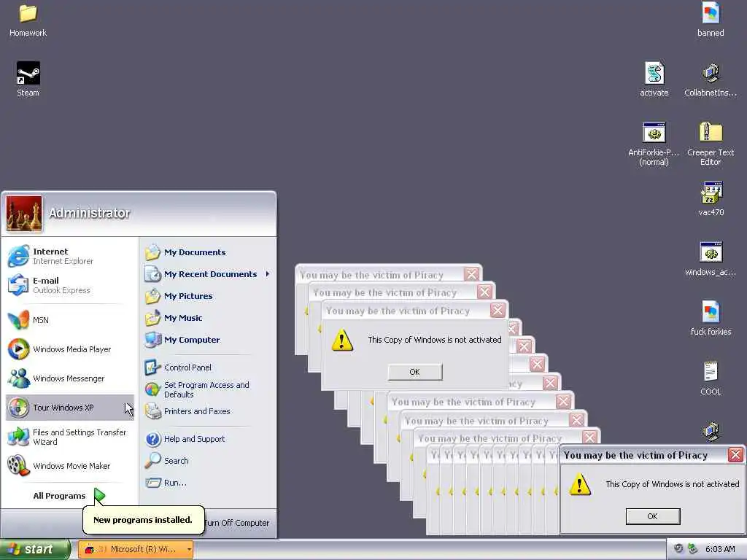Screen dimensions: 747x560
Task: Open the COOL text document icon
Action: pyautogui.click(x=711, y=378)
